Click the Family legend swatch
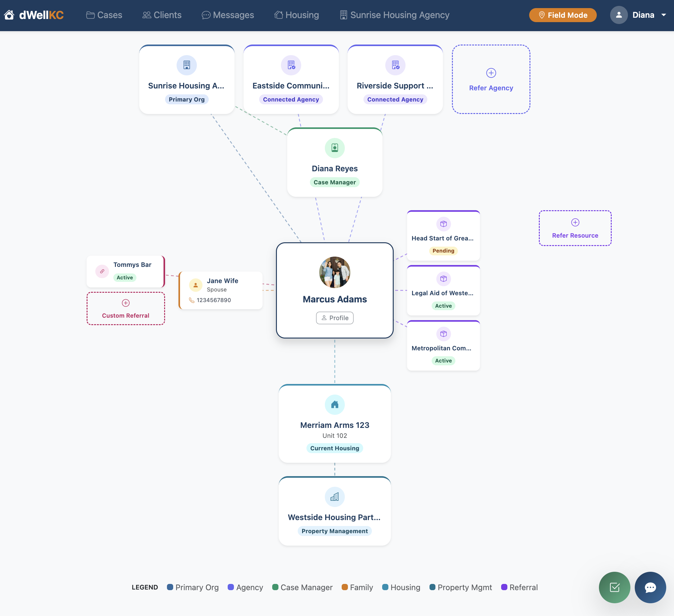The height and width of the screenshot is (616, 674). coord(345,587)
